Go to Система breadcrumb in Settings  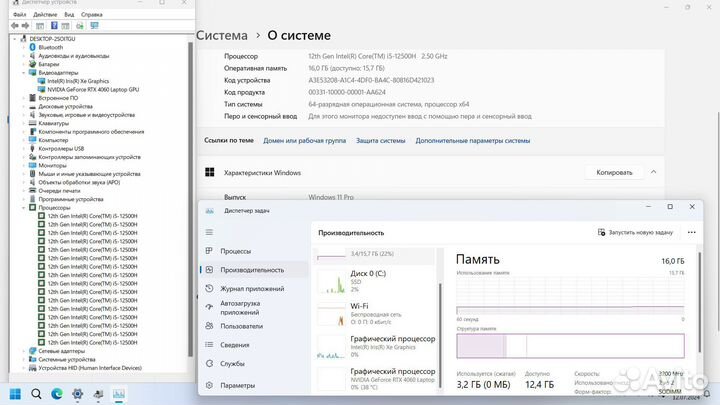222,35
